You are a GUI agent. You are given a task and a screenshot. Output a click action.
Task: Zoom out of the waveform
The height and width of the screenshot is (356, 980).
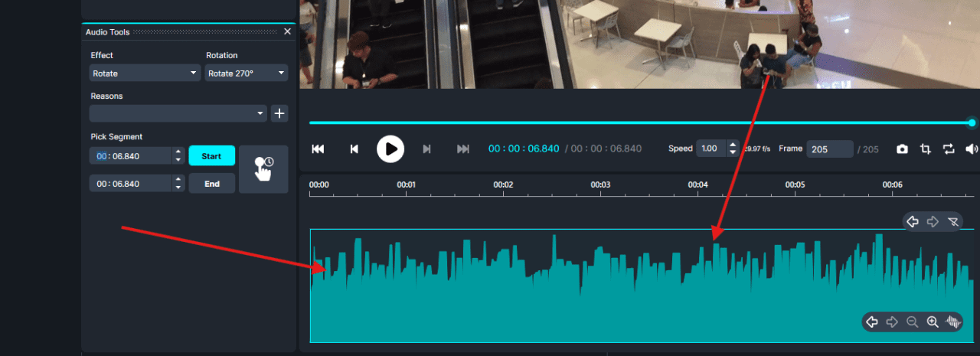coord(912,322)
